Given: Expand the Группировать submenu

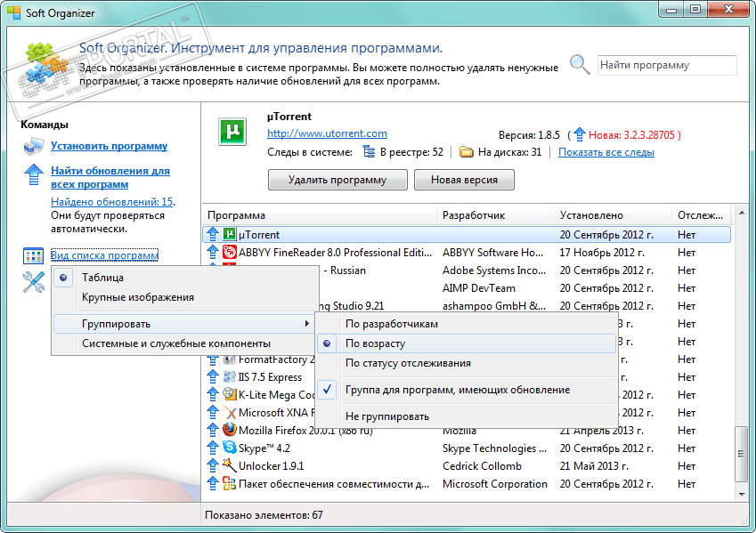Looking at the screenshot, I should 183,324.
